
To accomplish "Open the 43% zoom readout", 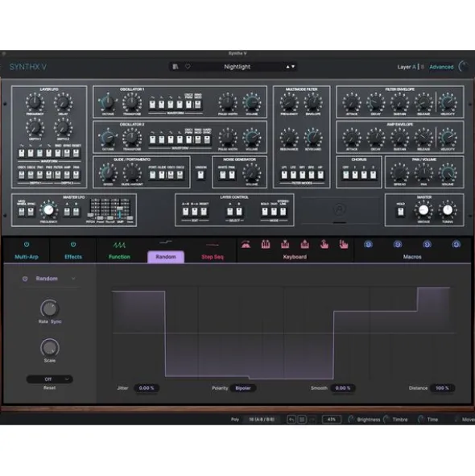I will point(331,420).
